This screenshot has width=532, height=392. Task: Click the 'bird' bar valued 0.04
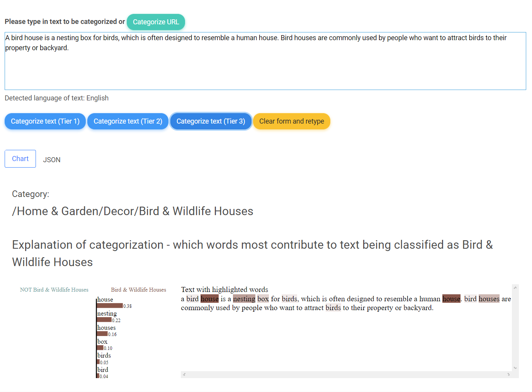tap(98, 376)
